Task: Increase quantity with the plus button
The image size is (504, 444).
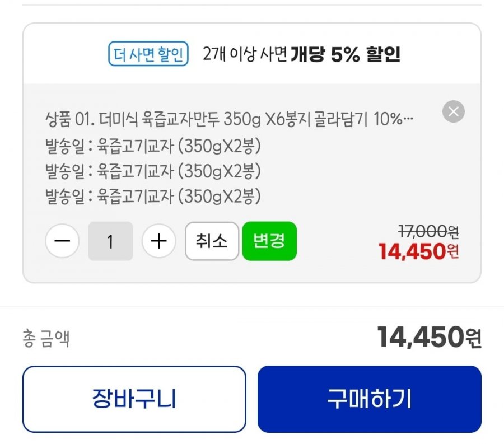Action: pos(159,241)
